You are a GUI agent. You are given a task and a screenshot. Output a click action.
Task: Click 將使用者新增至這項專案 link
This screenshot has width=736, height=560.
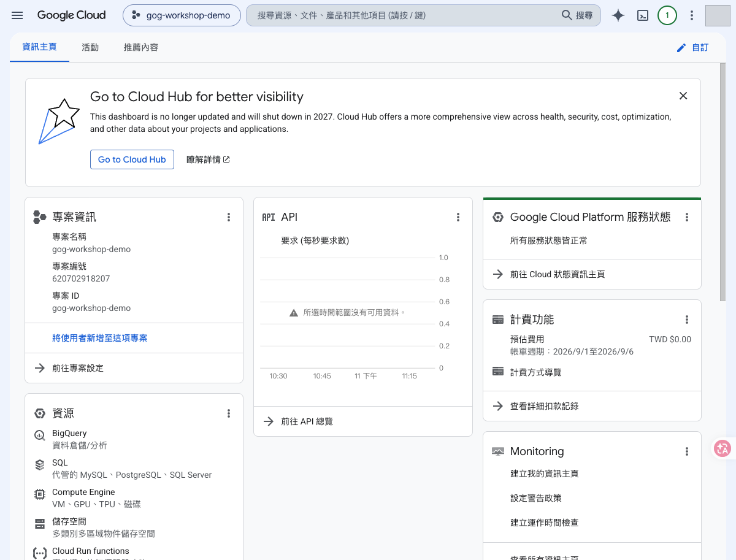tap(99, 338)
